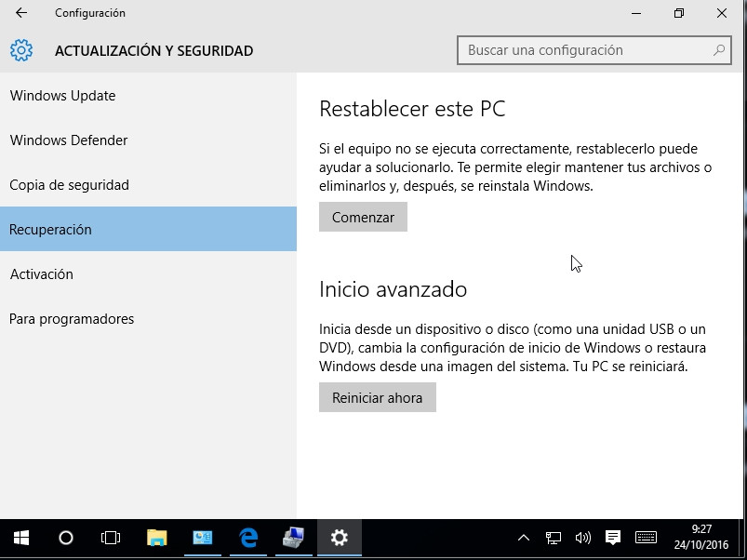Show hidden system tray icons

(524, 538)
